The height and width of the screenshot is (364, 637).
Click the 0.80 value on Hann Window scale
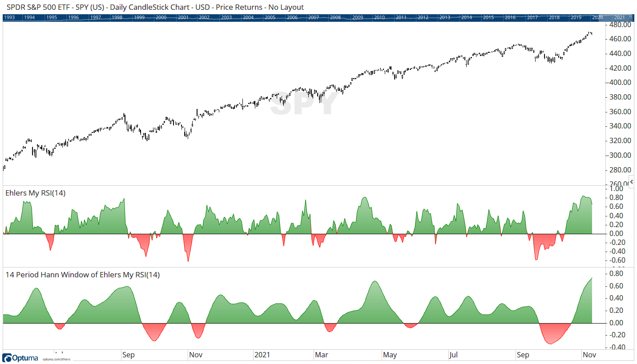pos(616,273)
